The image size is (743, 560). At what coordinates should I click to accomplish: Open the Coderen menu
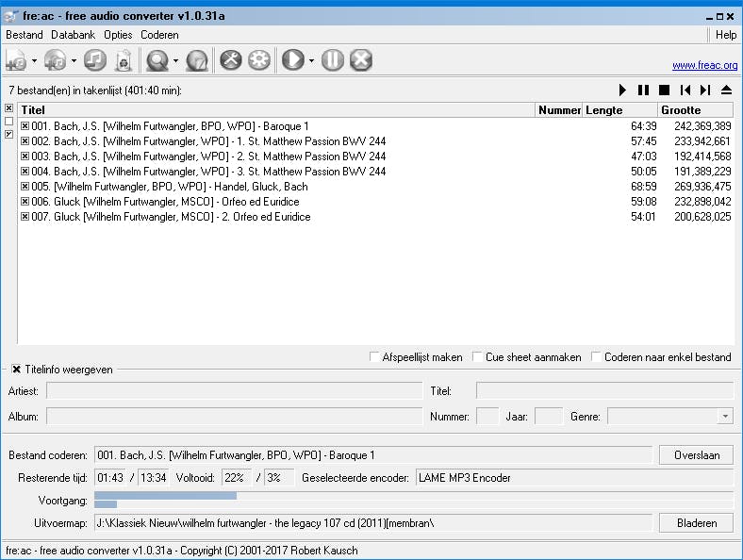click(x=159, y=35)
